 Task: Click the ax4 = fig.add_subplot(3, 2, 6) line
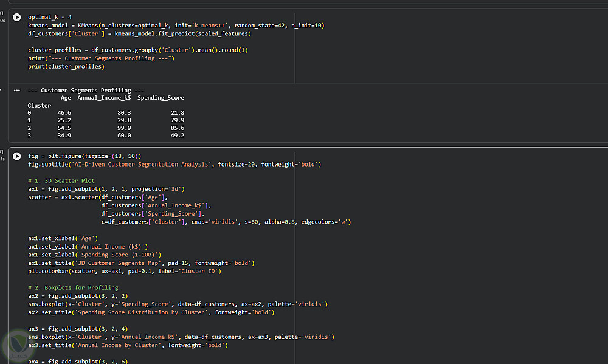tap(78, 361)
